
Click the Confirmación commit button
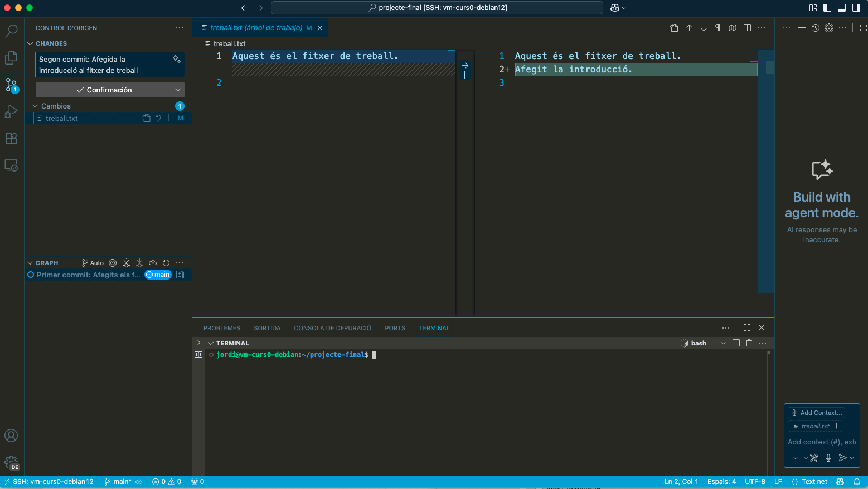[x=104, y=90]
